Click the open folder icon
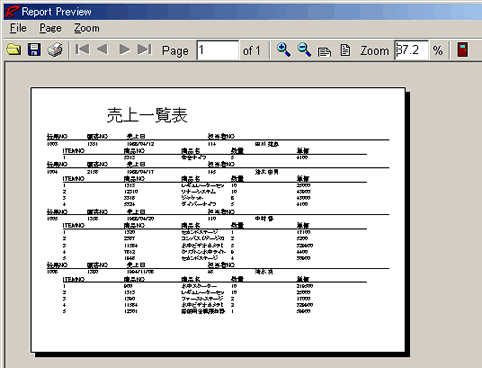The width and height of the screenshot is (482, 368). click(x=14, y=50)
